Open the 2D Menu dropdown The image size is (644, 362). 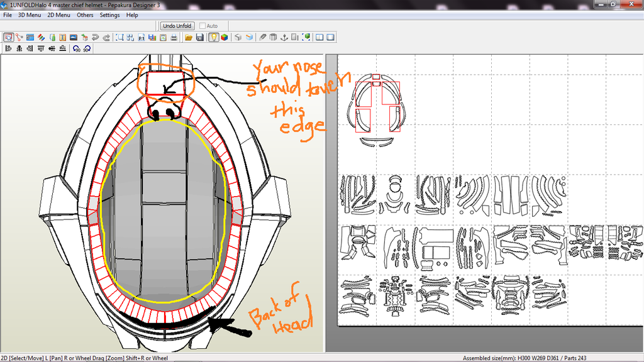point(58,14)
